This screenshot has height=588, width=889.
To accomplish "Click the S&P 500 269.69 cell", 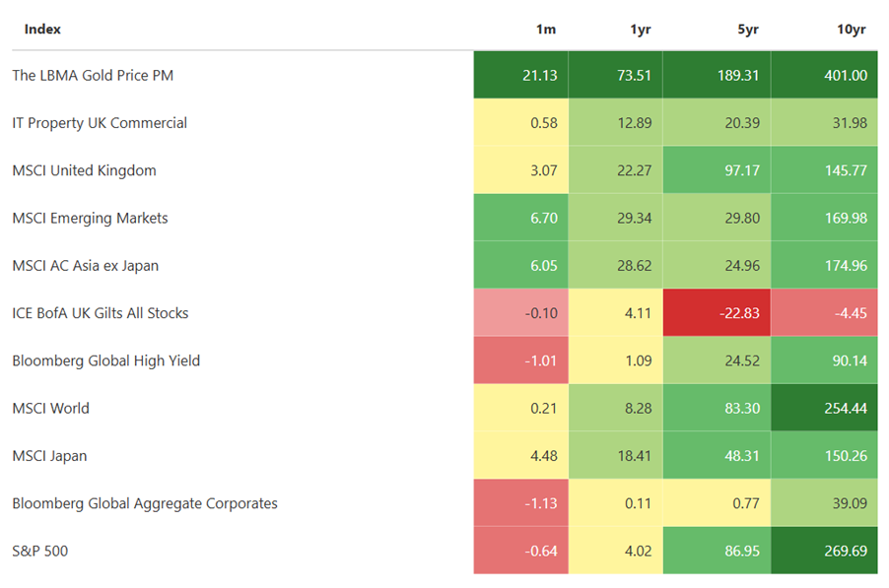I will coord(824,552).
